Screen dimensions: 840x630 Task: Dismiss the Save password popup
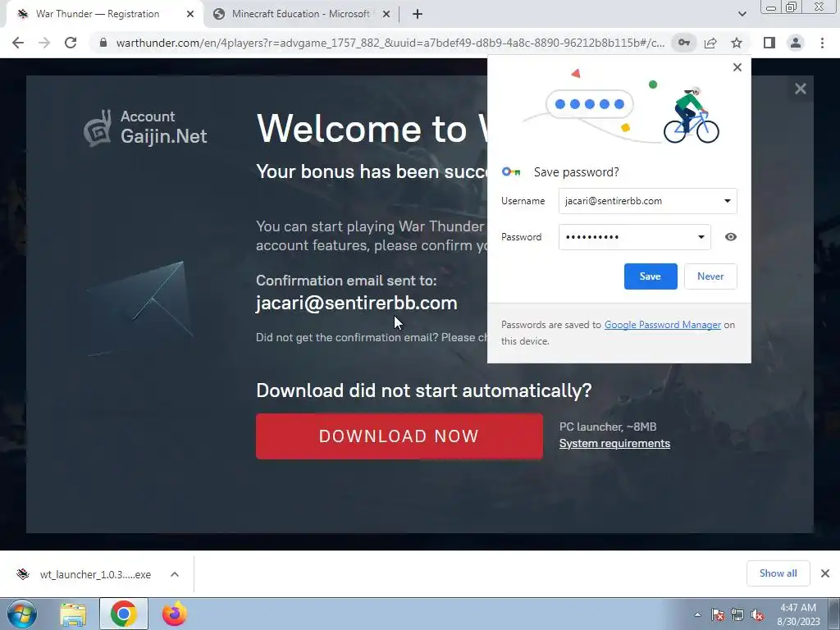pos(737,67)
